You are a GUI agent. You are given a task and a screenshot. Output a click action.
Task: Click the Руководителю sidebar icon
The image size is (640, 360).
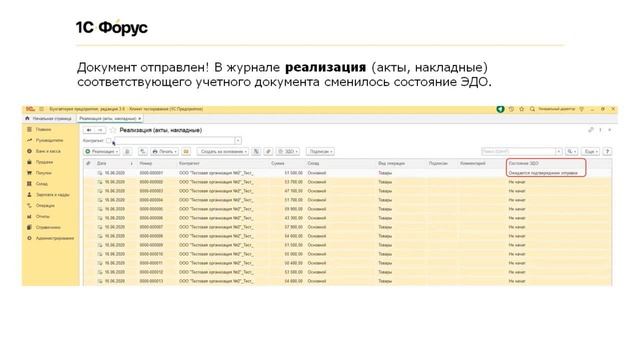tap(29, 140)
